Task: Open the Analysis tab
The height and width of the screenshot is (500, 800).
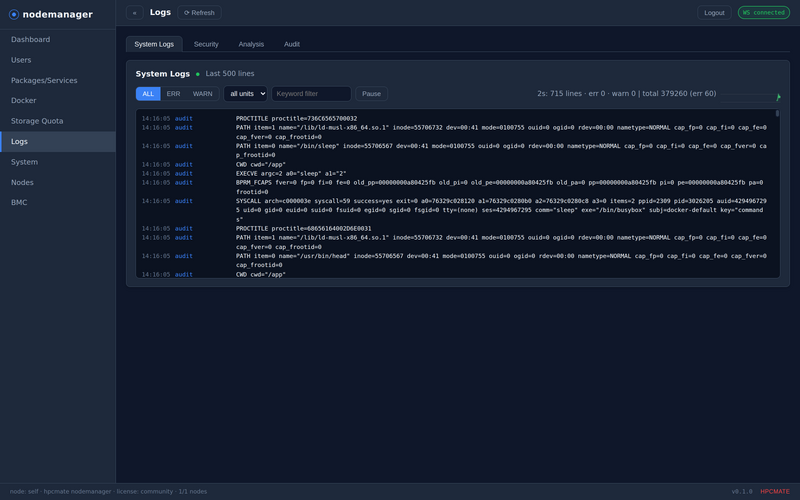Action: coord(251,44)
